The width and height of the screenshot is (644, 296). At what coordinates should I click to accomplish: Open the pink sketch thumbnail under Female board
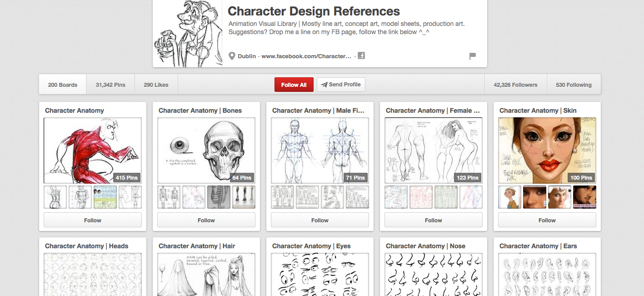tap(421, 197)
